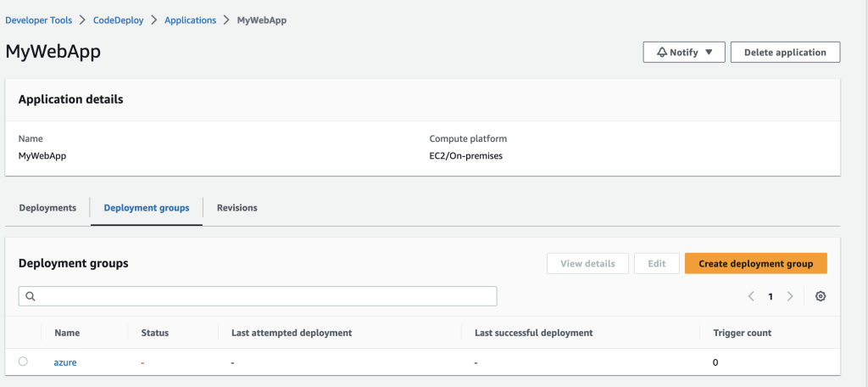
Task: Click the trigger count value 0
Action: pos(715,362)
